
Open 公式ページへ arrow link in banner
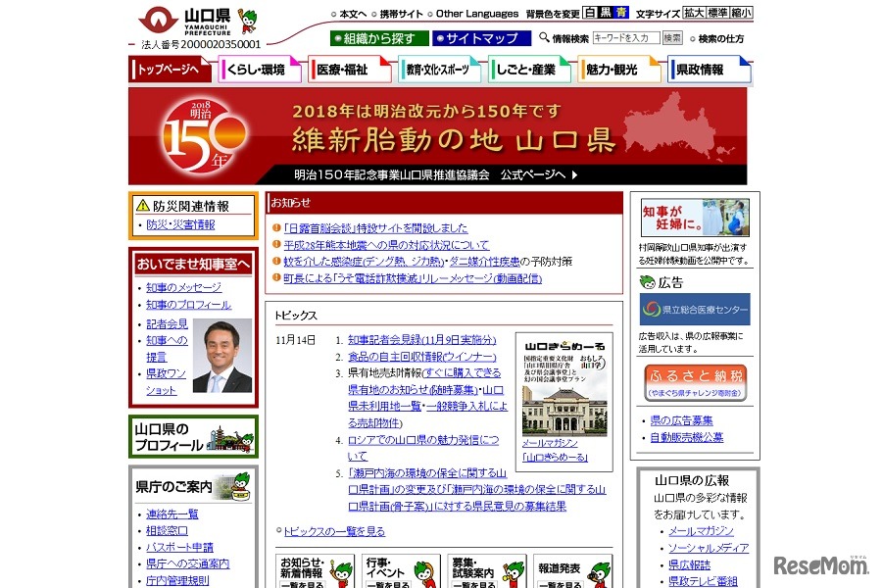[x=539, y=175]
